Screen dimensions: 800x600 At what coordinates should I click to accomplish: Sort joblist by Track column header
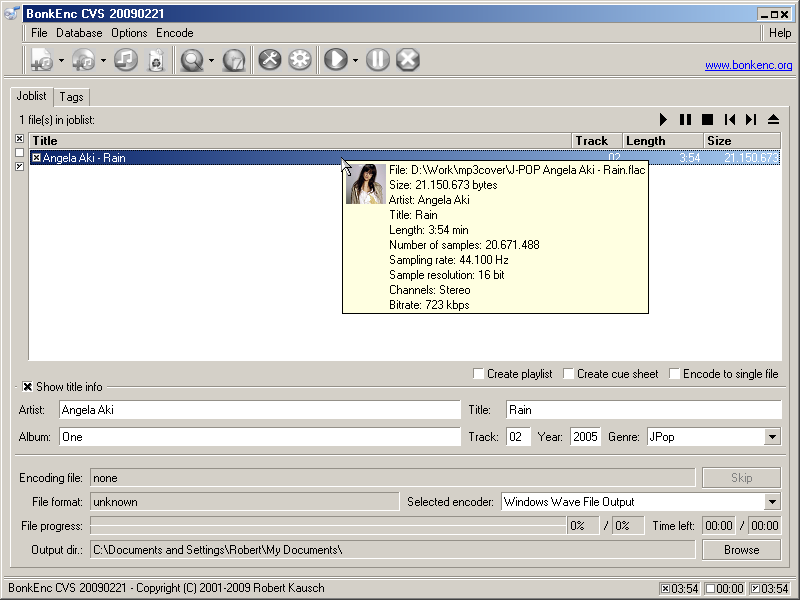click(597, 141)
